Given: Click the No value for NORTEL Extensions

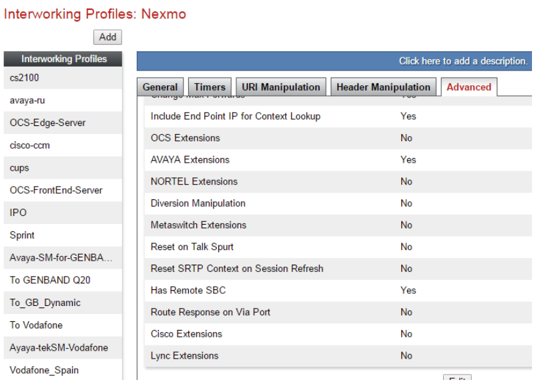Looking at the screenshot, I should tap(406, 181).
